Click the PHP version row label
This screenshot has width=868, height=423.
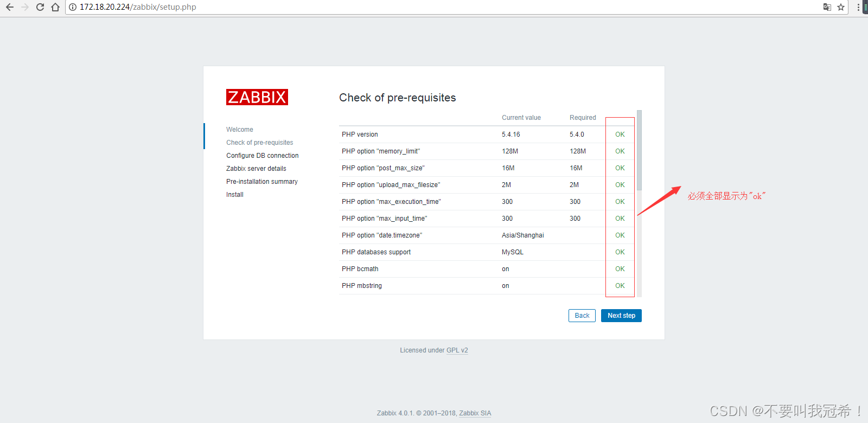360,134
